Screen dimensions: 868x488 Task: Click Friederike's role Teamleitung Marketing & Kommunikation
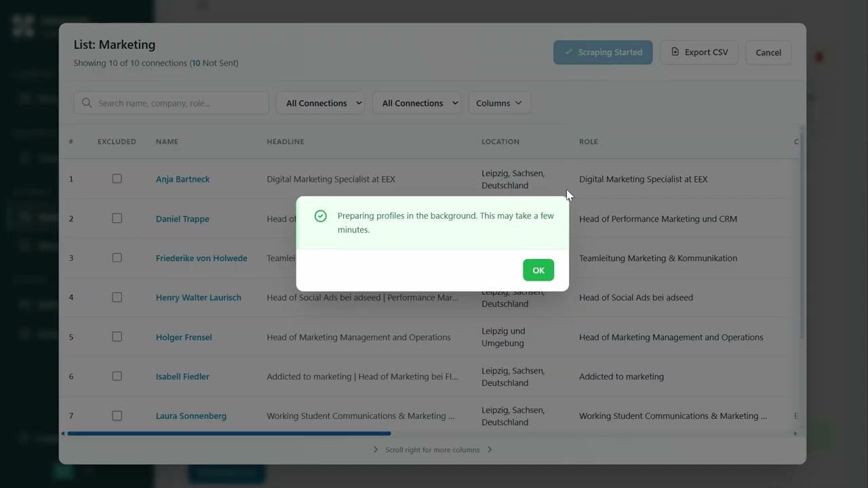coord(658,258)
